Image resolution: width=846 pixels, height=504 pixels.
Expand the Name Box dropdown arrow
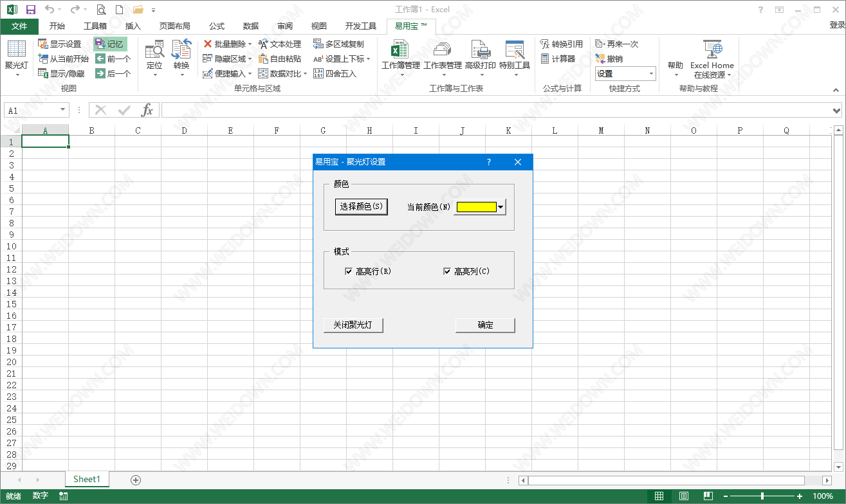coord(62,110)
